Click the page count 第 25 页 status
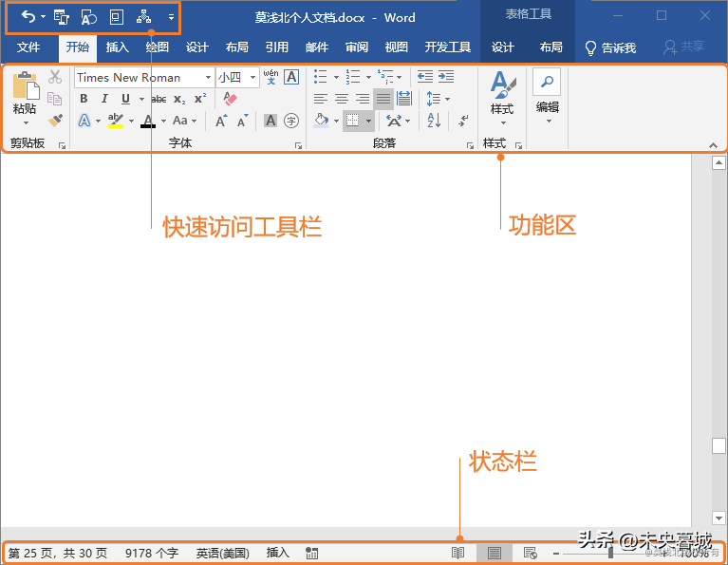Image resolution: width=728 pixels, height=565 pixels. coord(58,553)
